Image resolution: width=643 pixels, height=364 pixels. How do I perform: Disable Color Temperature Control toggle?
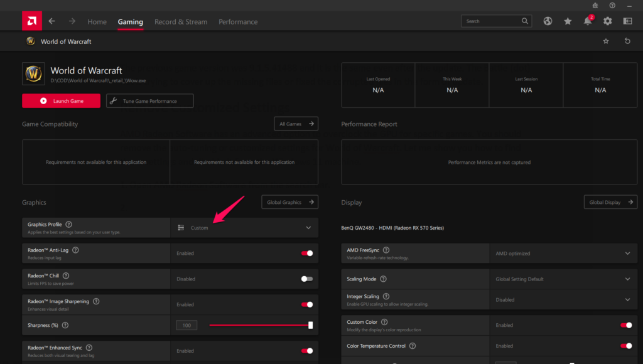[626, 346]
